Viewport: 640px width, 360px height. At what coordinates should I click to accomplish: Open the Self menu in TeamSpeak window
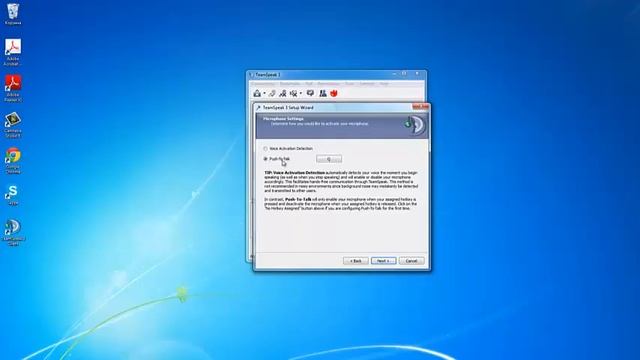click(309, 84)
